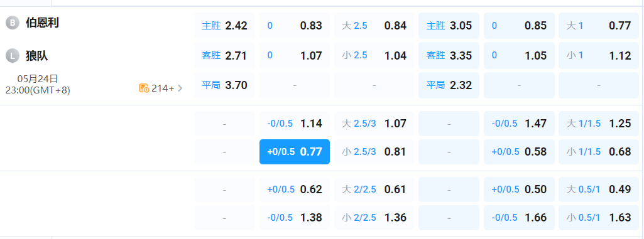The width and height of the screenshot is (644, 239).
Task: Pick +0/0.5 handicap at odds 0.58
Action: [519, 152]
